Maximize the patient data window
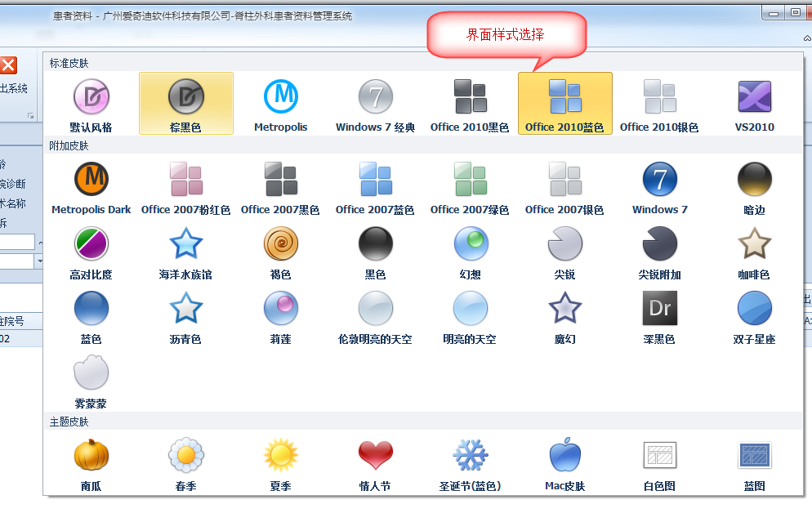The height and width of the screenshot is (513, 812). point(795,12)
